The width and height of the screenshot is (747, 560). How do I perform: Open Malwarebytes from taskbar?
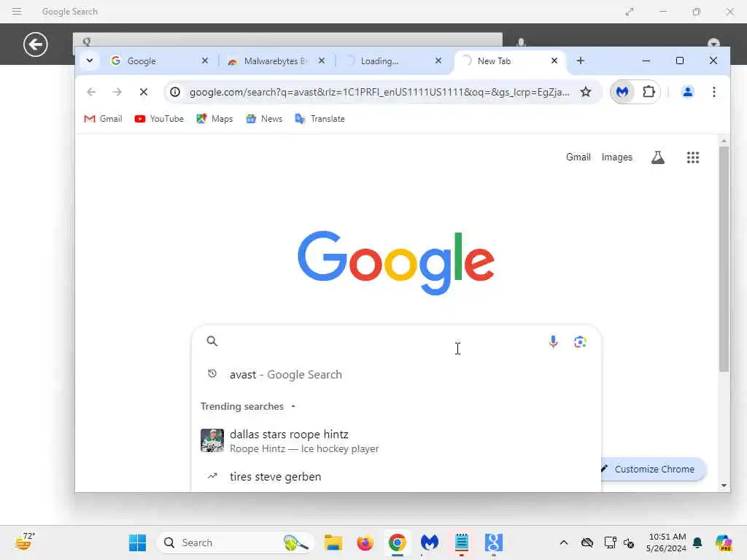tap(429, 542)
